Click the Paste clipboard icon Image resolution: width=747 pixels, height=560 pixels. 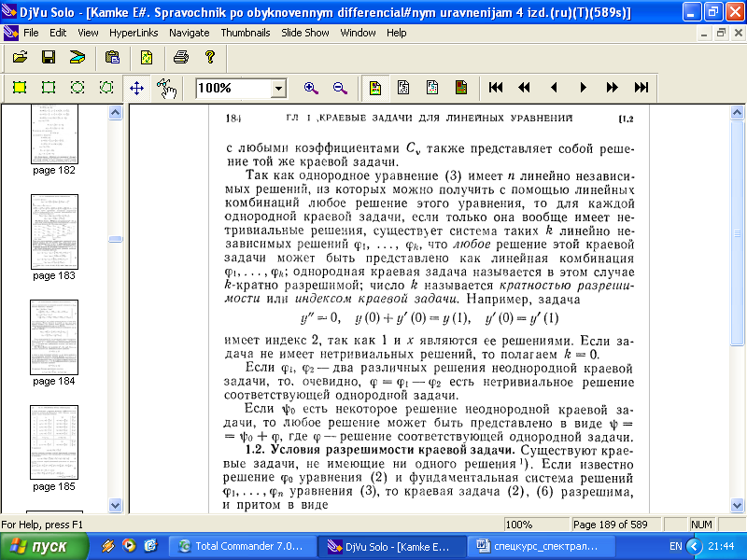point(112,58)
